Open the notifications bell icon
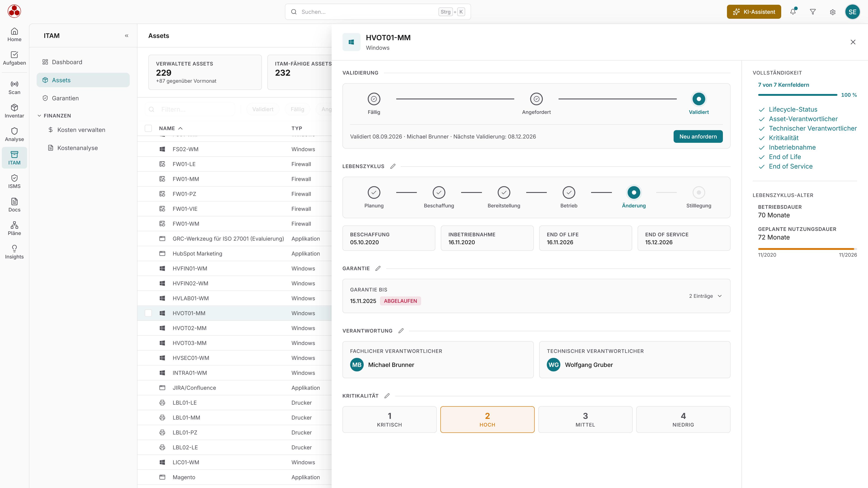Viewport: 868px width, 488px height. click(793, 12)
